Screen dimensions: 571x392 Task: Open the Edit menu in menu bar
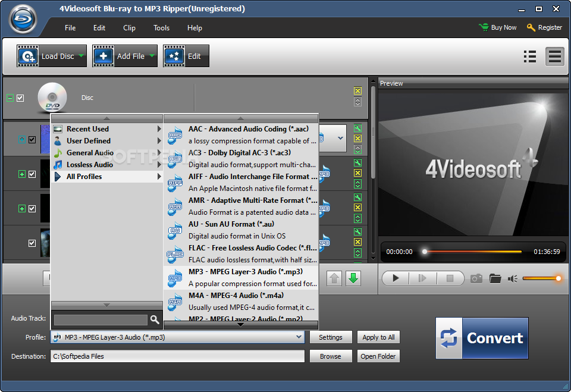click(x=99, y=28)
